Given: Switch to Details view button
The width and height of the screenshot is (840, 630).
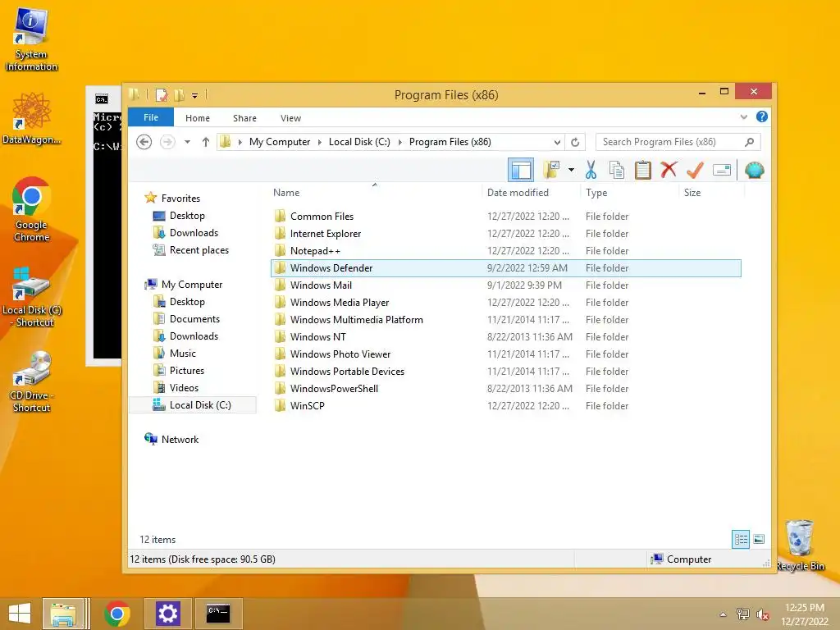Looking at the screenshot, I should click(x=741, y=539).
